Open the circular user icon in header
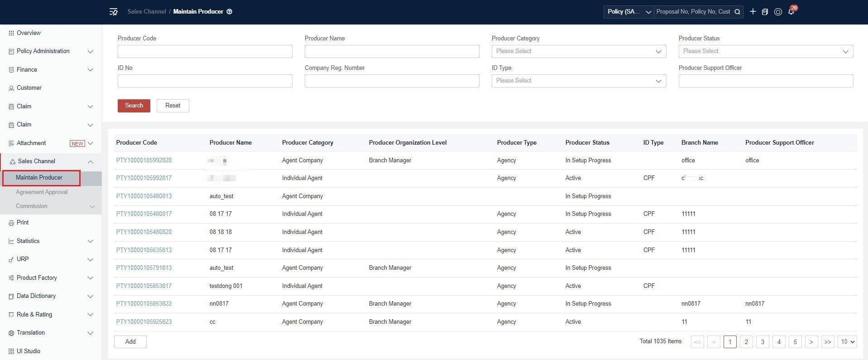 coord(778,12)
